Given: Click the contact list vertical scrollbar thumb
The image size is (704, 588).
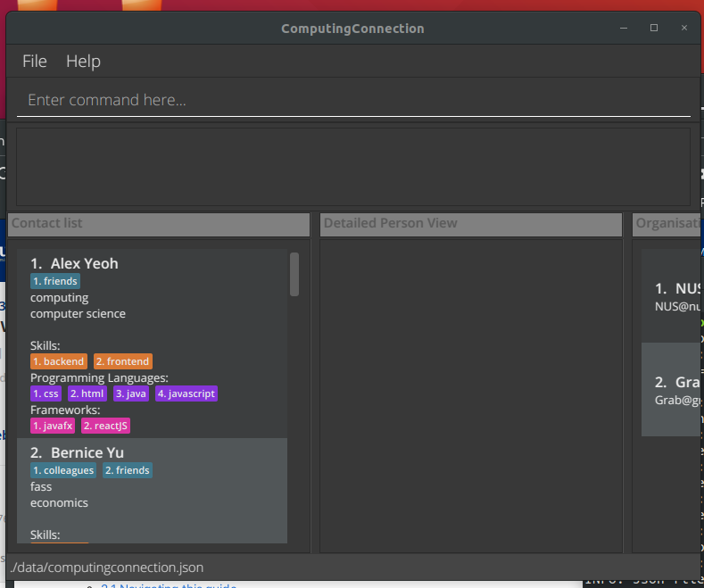Looking at the screenshot, I should [294, 274].
